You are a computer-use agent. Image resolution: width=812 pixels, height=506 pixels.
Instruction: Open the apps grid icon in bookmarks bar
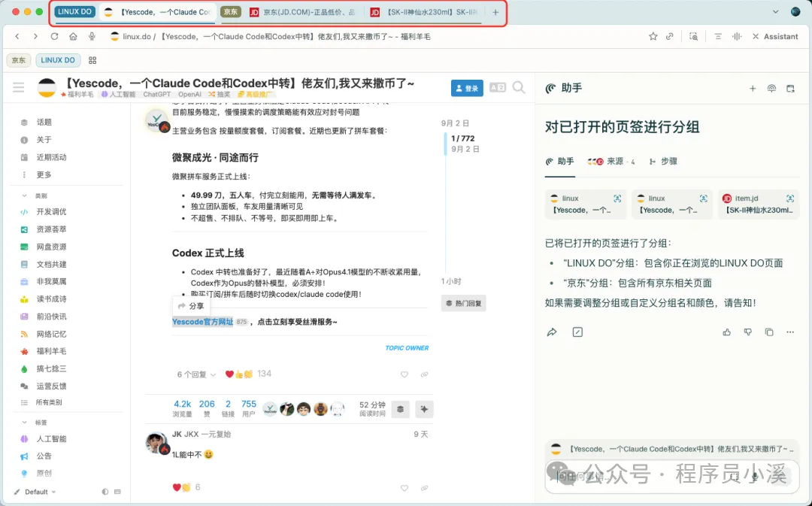click(92, 60)
